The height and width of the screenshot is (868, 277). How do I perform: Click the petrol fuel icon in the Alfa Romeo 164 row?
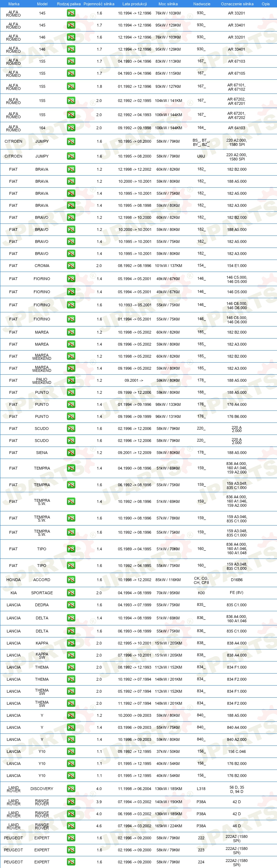pos(71,128)
